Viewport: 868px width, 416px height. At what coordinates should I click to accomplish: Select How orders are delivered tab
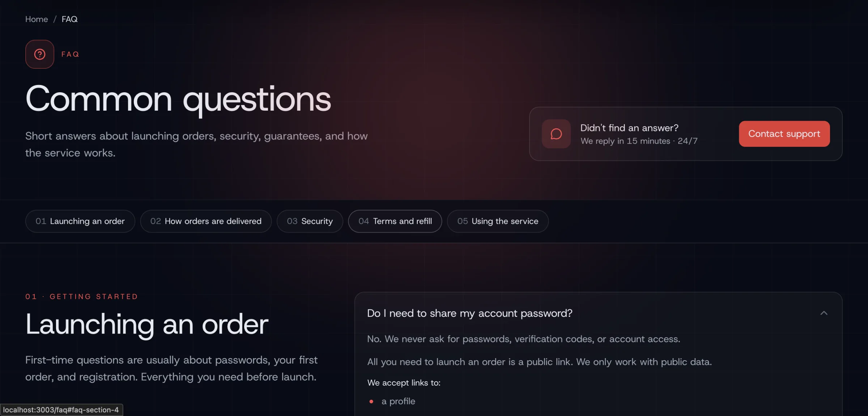click(206, 221)
